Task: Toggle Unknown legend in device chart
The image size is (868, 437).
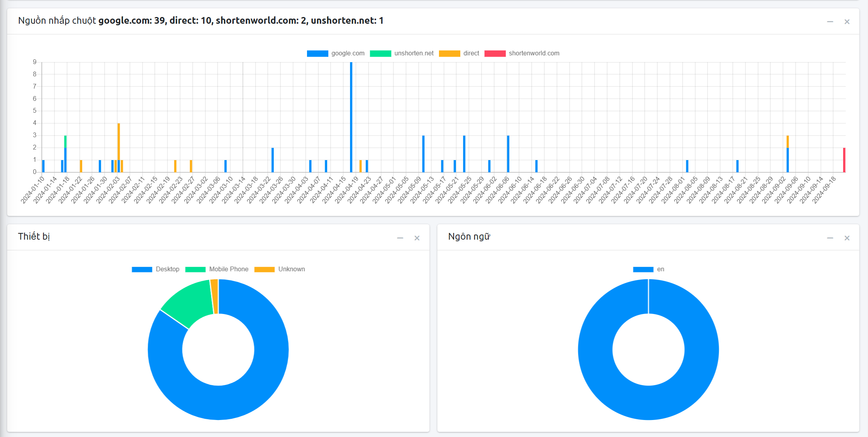Action: click(279, 269)
